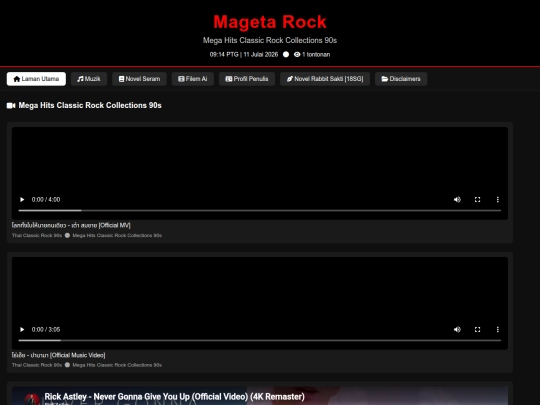
Task: Open the Novel Seram tab
Action: pos(139,79)
